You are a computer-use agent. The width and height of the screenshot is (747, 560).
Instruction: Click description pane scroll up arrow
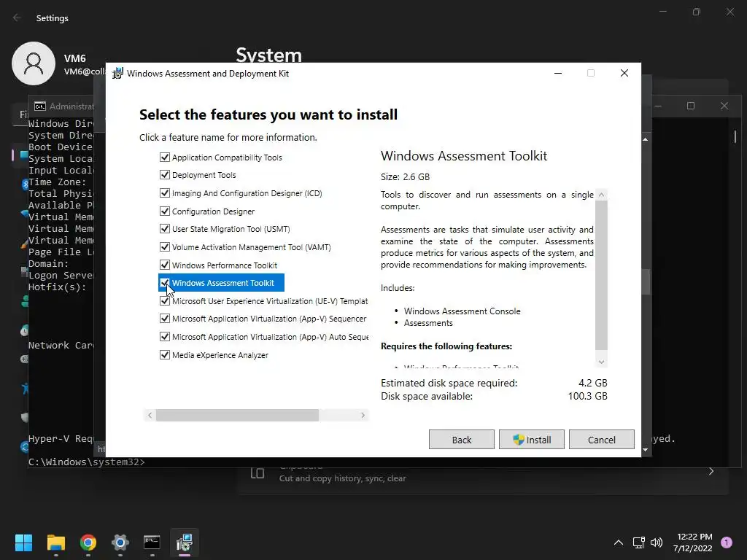coord(601,194)
